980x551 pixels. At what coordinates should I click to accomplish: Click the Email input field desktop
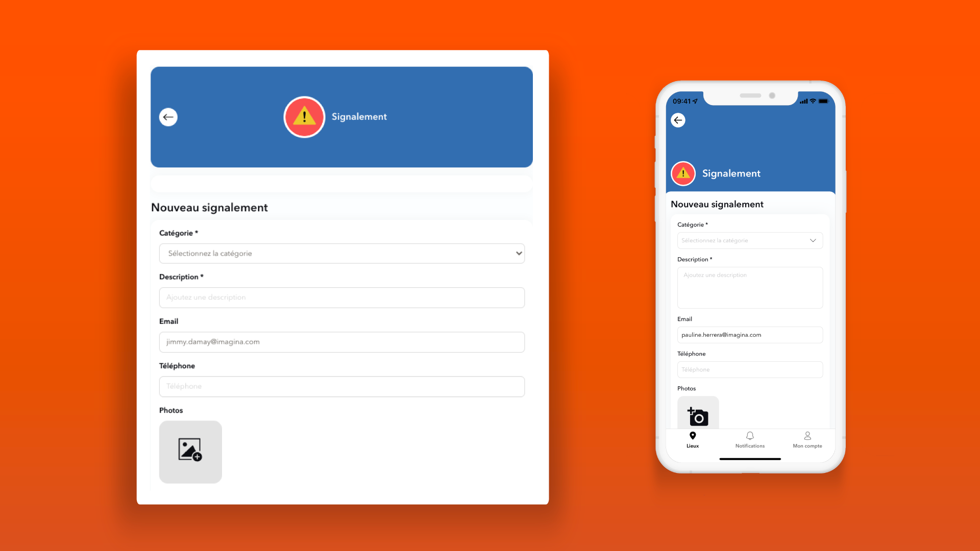pos(341,342)
